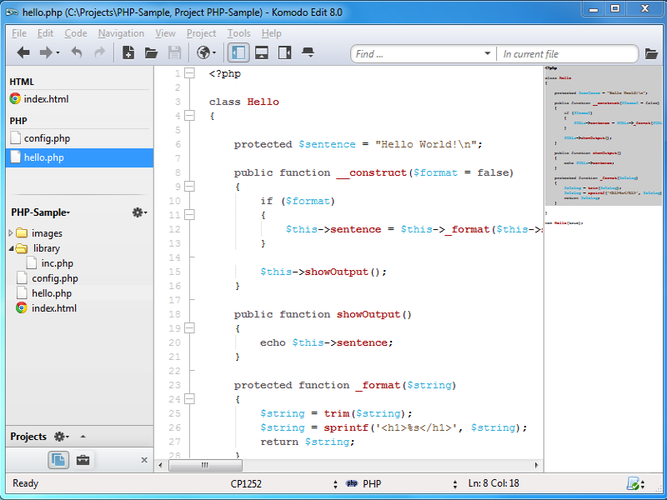Open the Projects pane gear menu
667x500 pixels.
(x=62, y=437)
